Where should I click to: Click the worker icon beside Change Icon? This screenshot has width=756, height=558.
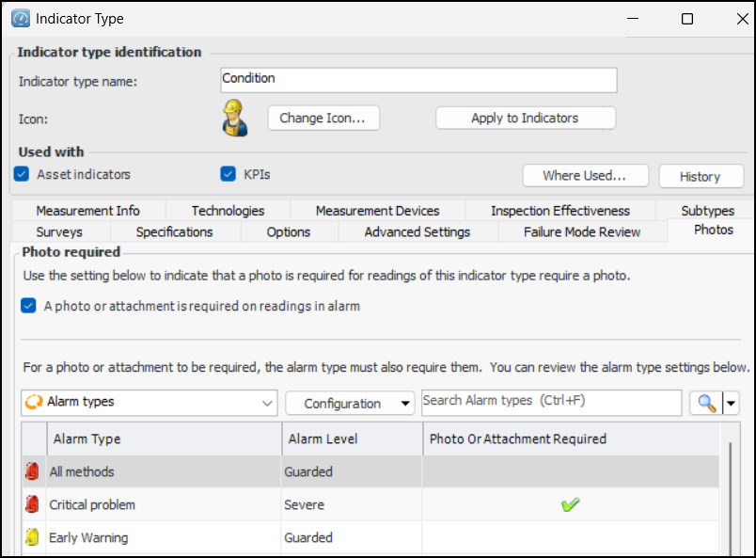(x=233, y=119)
